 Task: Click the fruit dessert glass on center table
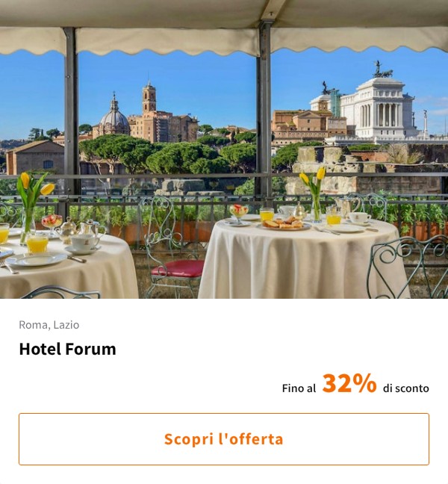click(239, 213)
